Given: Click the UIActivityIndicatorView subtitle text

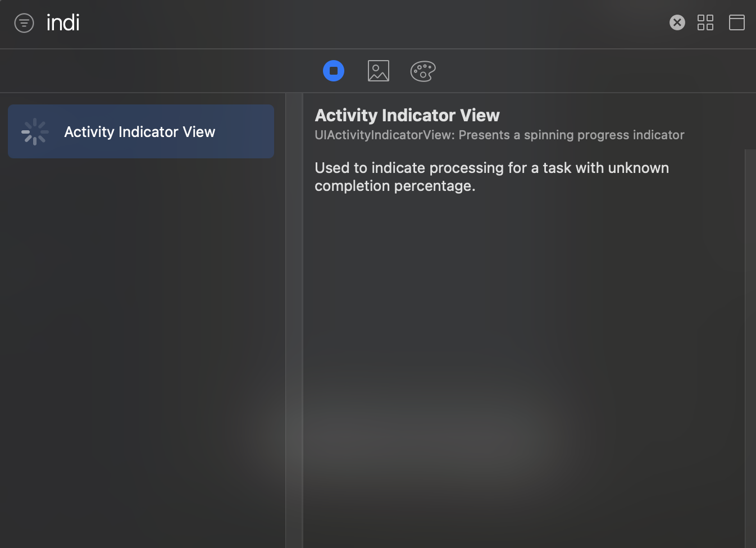Looking at the screenshot, I should pyautogui.click(x=499, y=135).
